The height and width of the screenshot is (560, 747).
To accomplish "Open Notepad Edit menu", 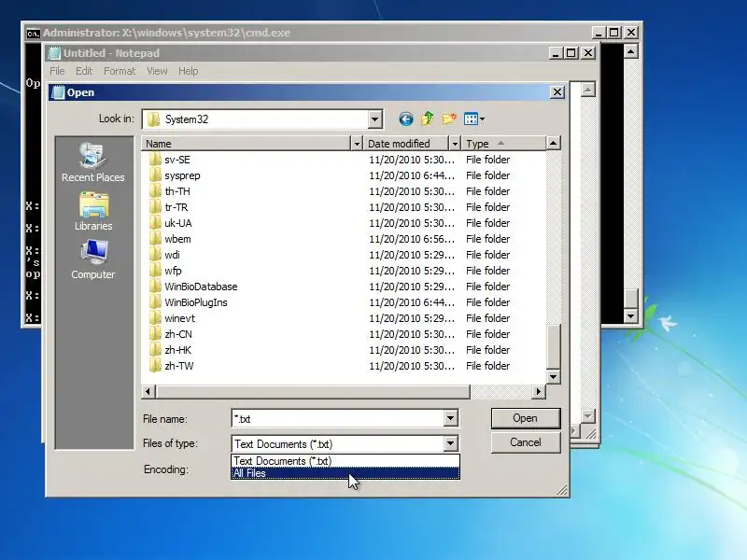I will (84, 71).
